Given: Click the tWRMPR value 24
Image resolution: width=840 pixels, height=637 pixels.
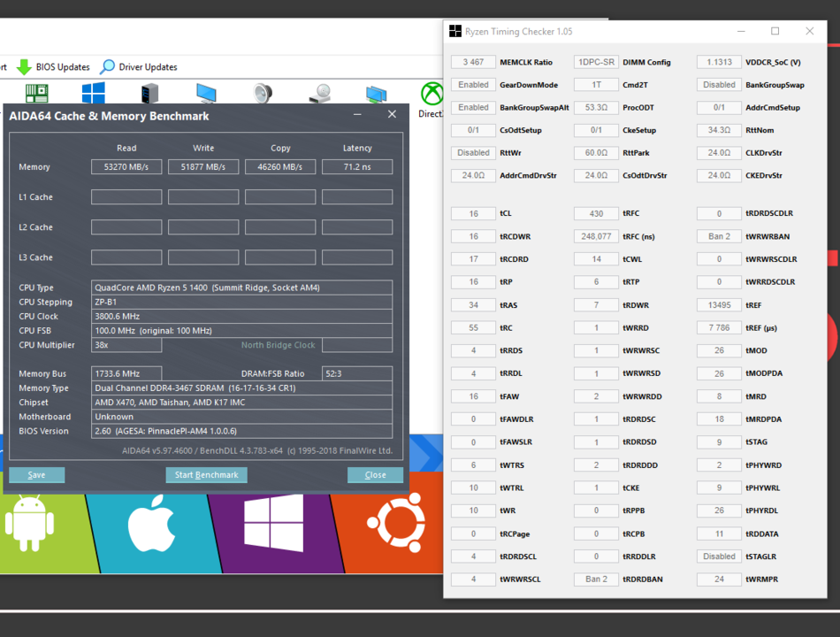Looking at the screenshot, I should [x=719, y=579].
